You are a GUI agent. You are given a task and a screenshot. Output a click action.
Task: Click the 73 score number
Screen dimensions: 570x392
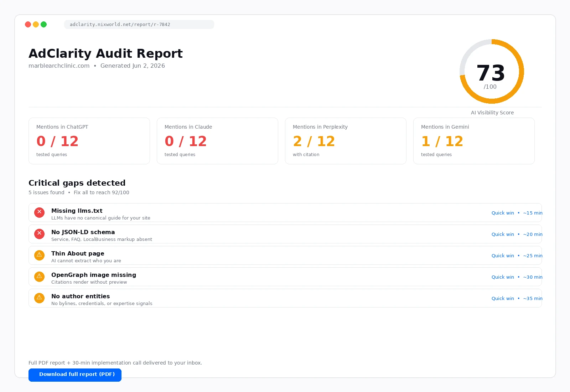click(491, 73)
